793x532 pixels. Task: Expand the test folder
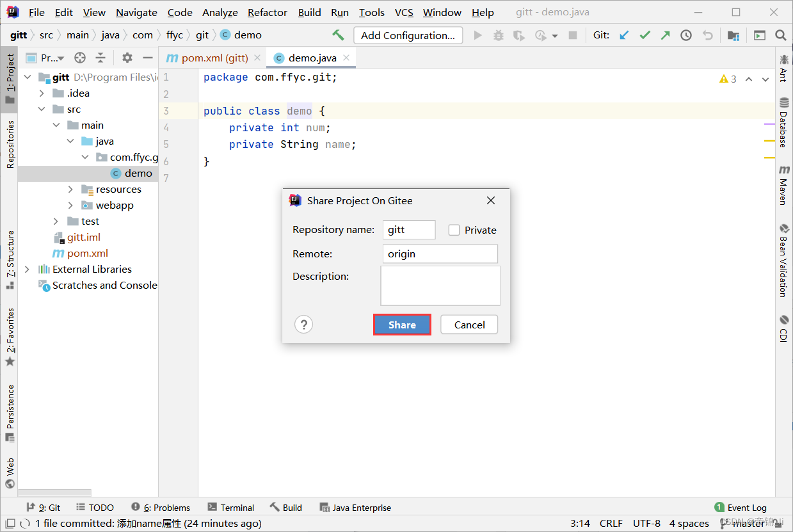click(x=56, y=221)
